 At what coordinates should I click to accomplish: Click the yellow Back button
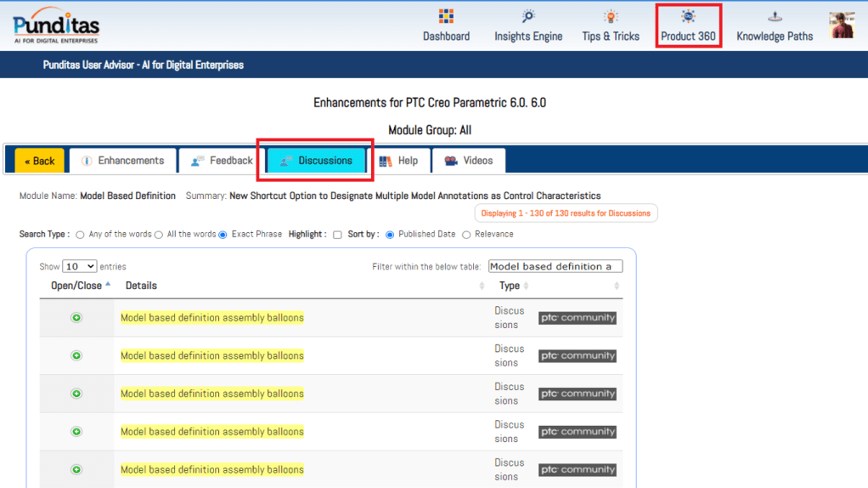tap(40, 161)
